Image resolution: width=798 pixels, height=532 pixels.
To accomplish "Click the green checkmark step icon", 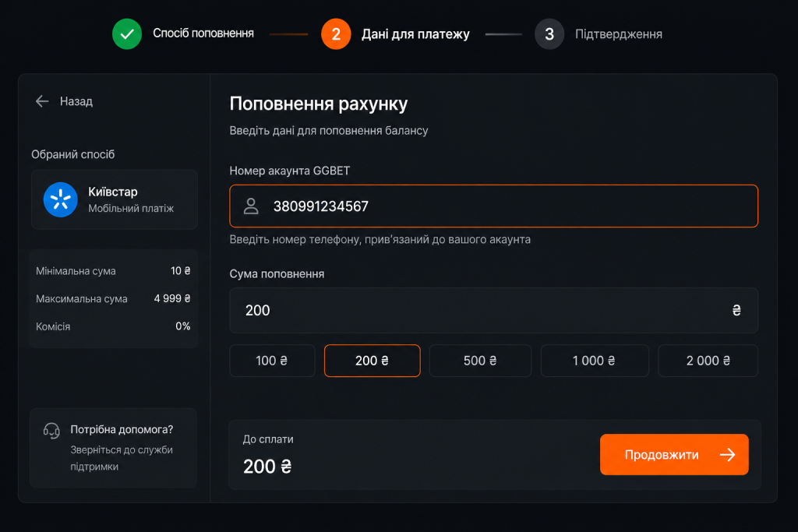I will (127, 34).
